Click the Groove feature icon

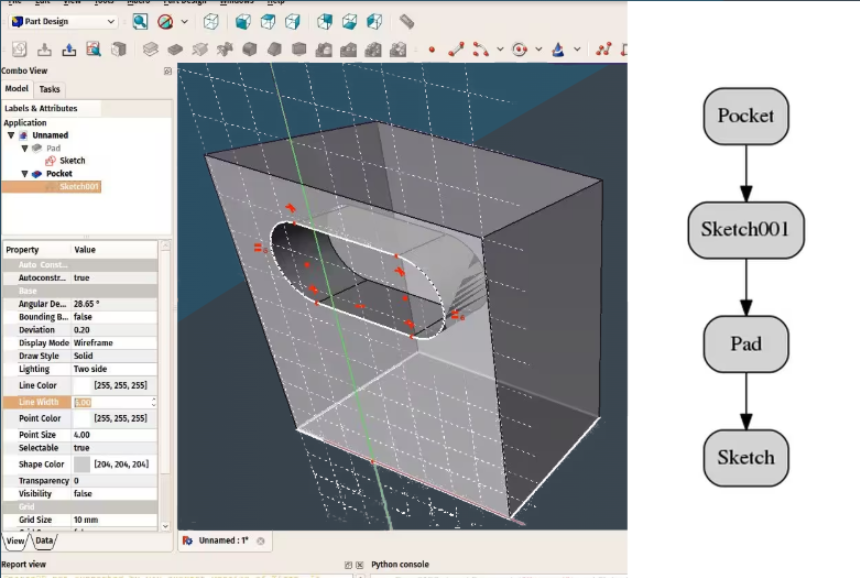(224, 49)
